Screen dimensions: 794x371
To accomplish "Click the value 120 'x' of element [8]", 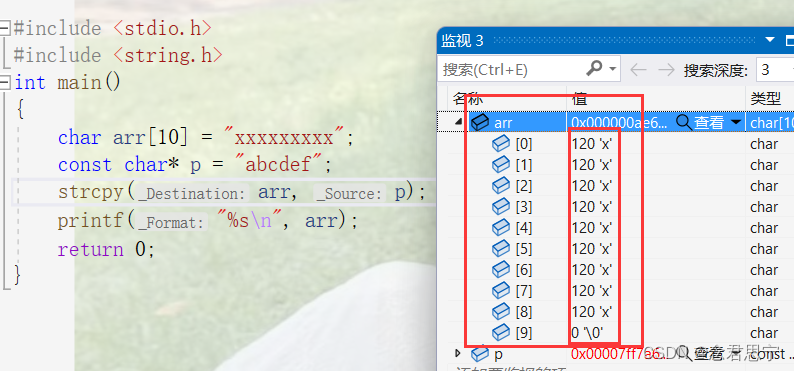I will click(x=592, y=312).
